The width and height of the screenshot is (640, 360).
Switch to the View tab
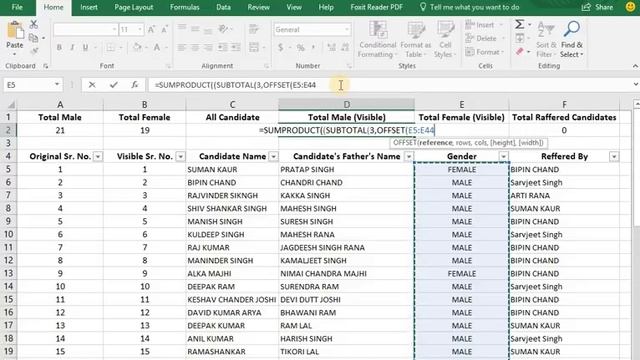pyautogui.click(x=294, y=7)
